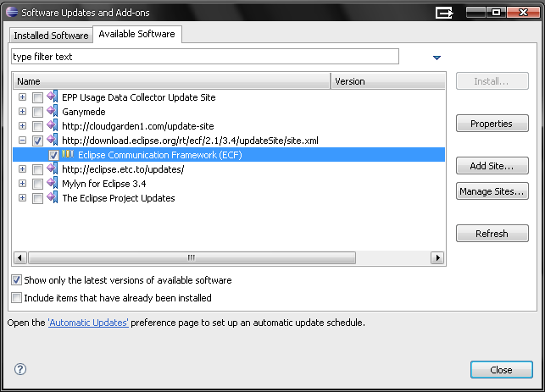Screen dimensions: 545x392
Task: Expand EPP Usage Data Collector Update Site
Action: (22, 97)
